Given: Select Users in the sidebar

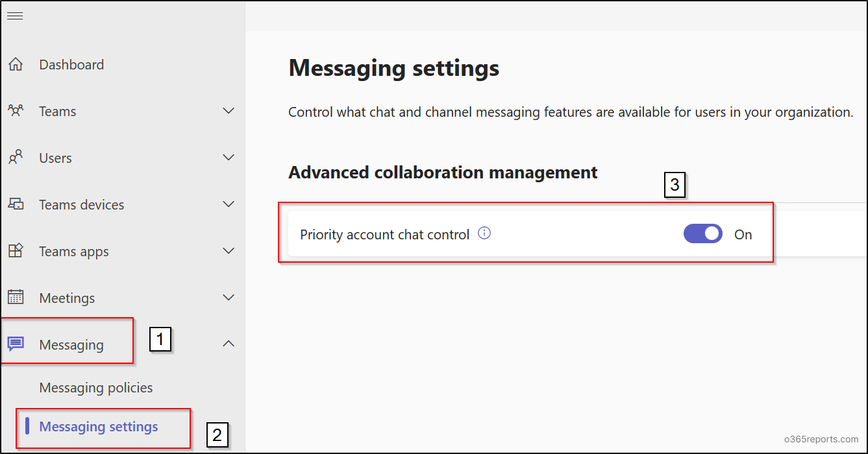Looking at the screenshot, I should (x=56, y=158).
